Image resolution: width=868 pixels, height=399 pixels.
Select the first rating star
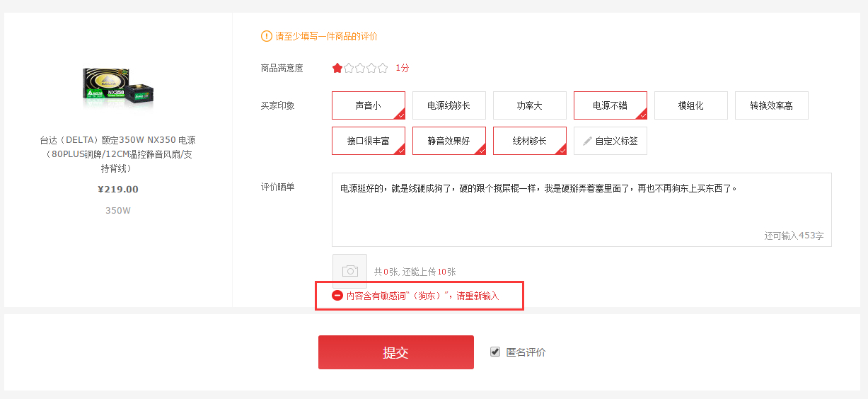tap(337, 68)
